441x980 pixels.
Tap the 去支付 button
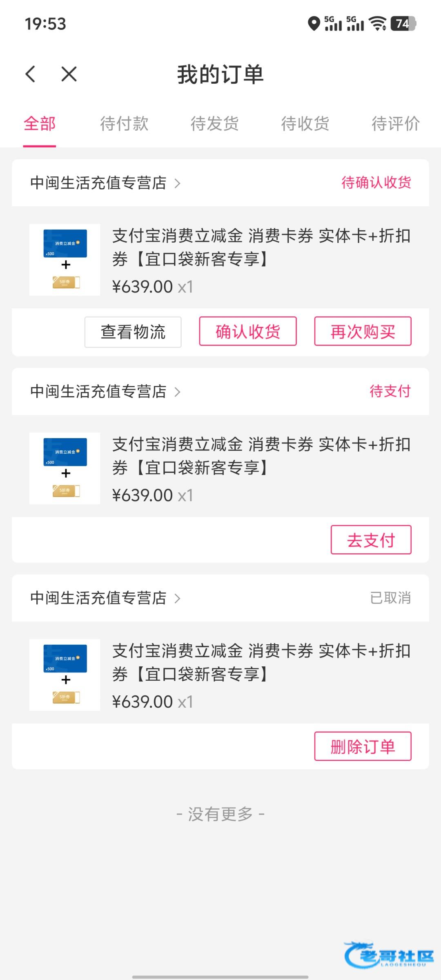tap(371, 540)
